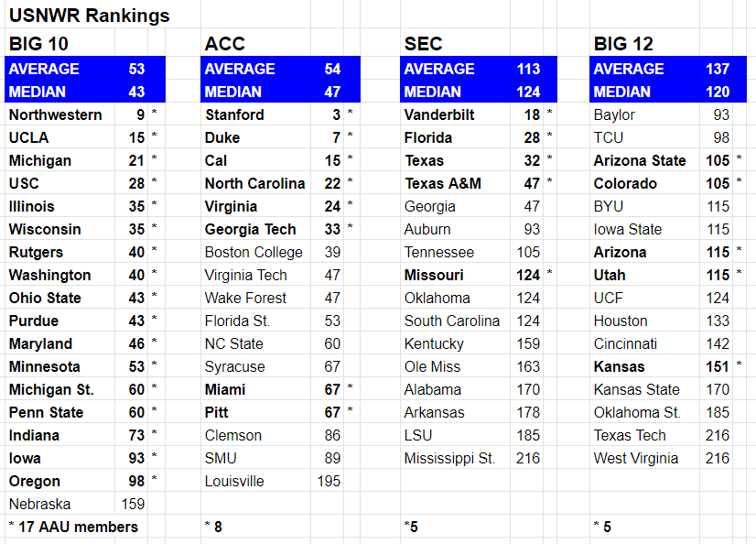Click the asterisk next to Arizona State
Screen dimensions: 756x544
pos(740,158)
